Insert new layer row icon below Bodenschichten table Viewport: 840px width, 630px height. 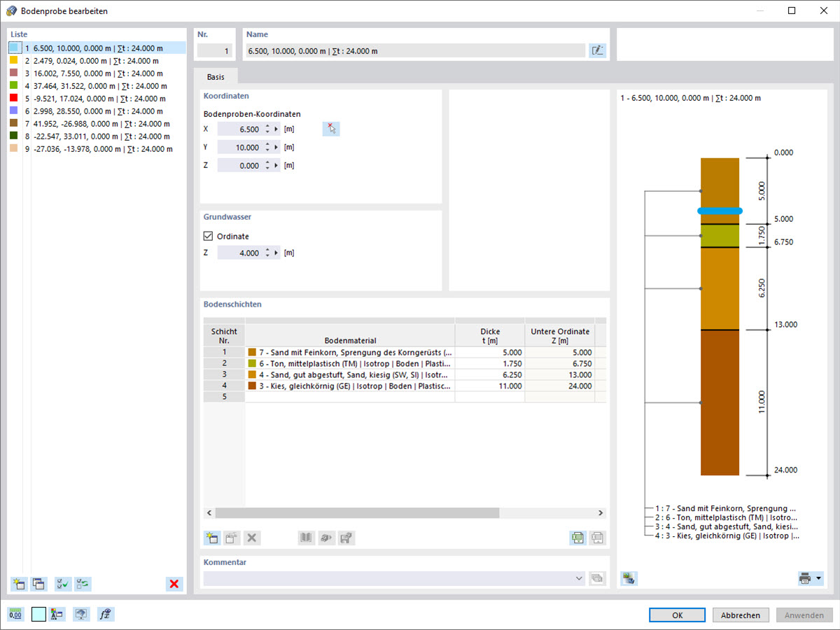(x=211, y=538)
